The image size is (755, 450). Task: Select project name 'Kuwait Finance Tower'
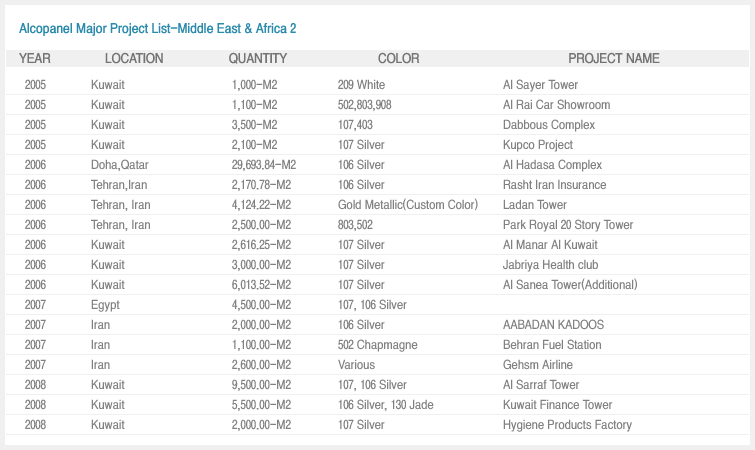(x=557, y=405)
